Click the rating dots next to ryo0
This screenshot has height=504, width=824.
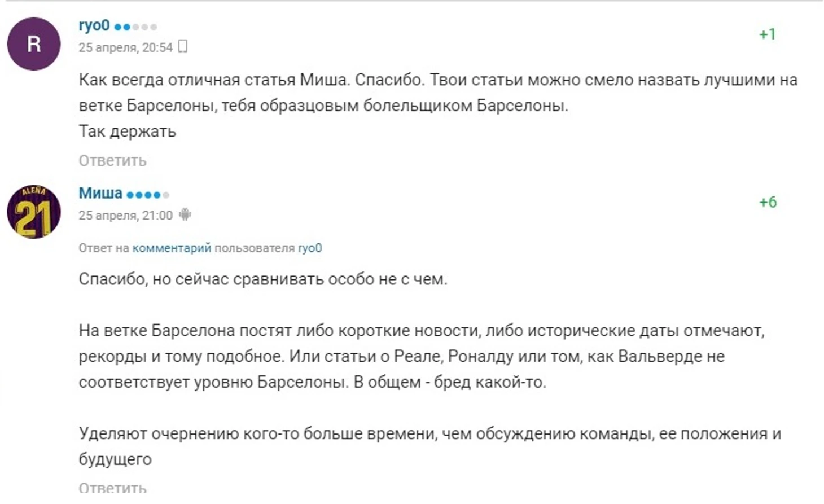point(135,27)
